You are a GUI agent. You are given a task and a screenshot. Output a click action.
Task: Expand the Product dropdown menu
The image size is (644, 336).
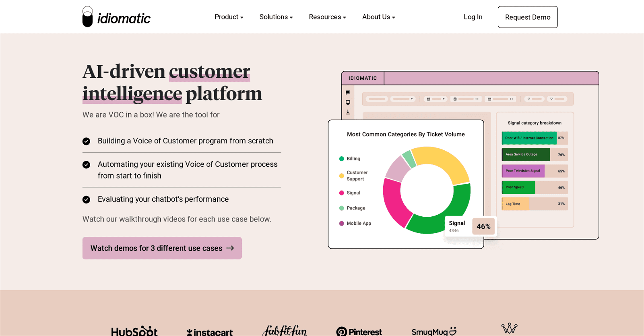pyautogui.click(x=229, y=17)
